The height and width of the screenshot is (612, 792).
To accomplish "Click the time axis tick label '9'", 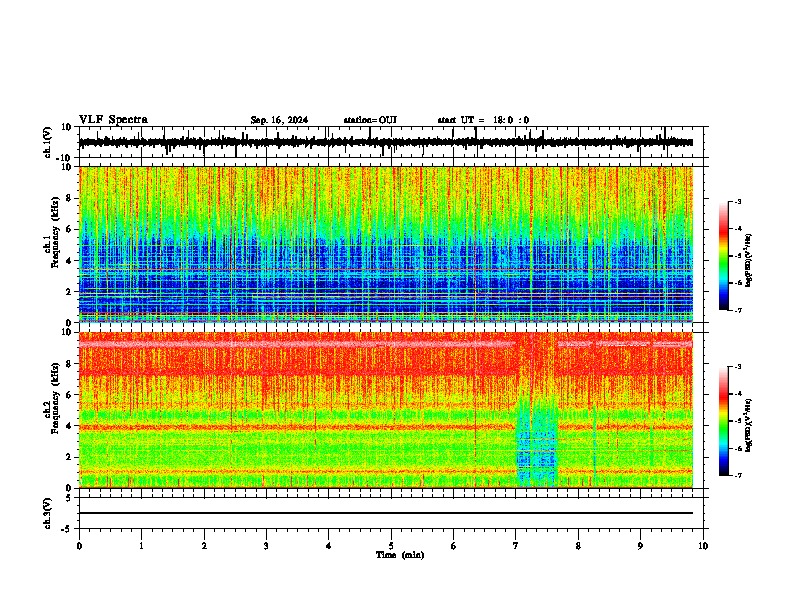I will (640, 546).
